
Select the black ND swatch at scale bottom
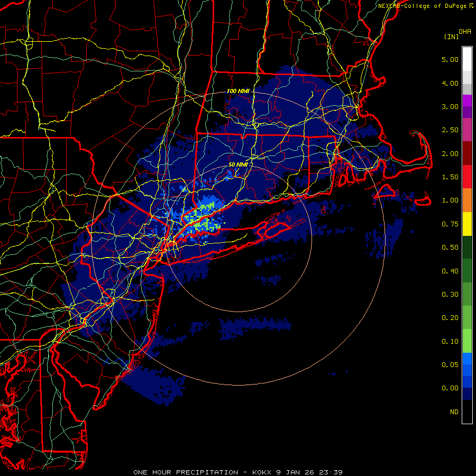coord(467,411)
